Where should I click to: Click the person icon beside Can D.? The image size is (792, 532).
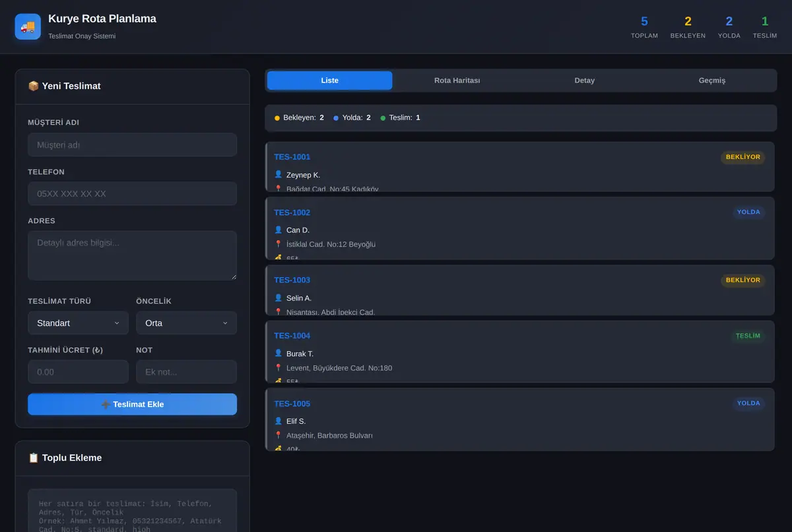click(x=278, y=230)
